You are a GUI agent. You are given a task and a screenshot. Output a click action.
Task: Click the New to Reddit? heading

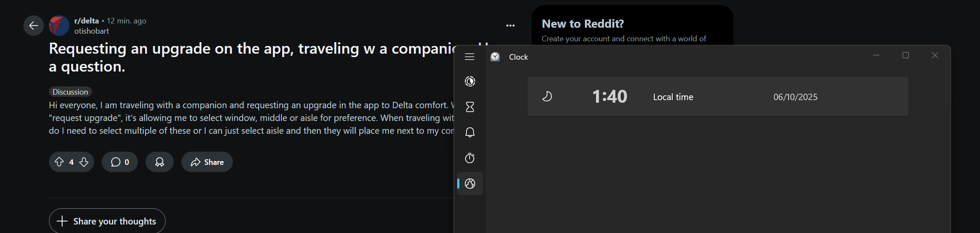tap(583, 24)
